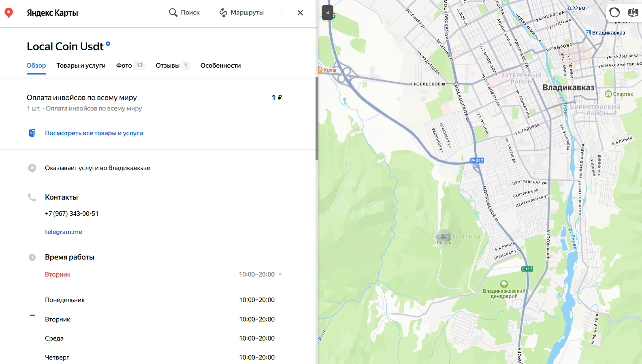
Task: Click the Маршруты button label
Action: (247, 13)
